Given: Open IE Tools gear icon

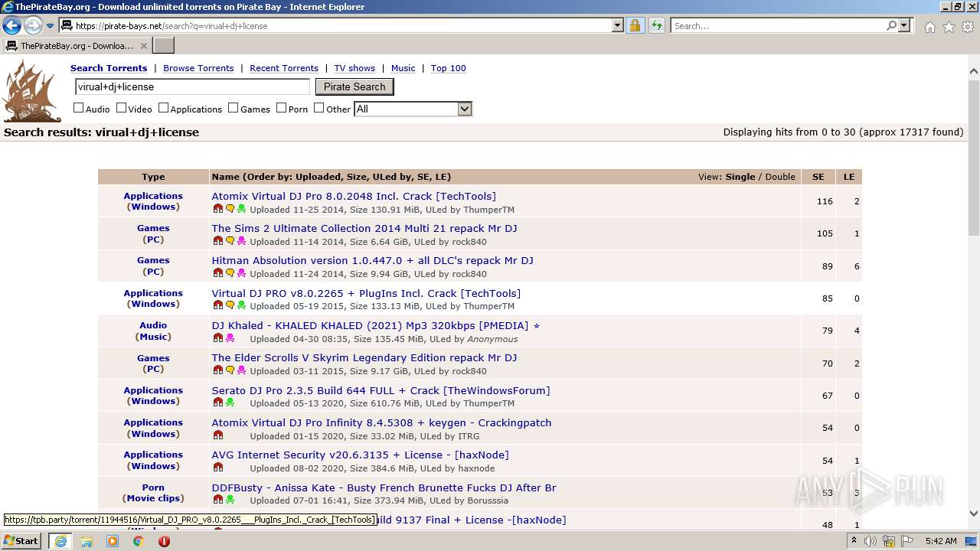Looking at the screenshot, I should click(968, 27).
